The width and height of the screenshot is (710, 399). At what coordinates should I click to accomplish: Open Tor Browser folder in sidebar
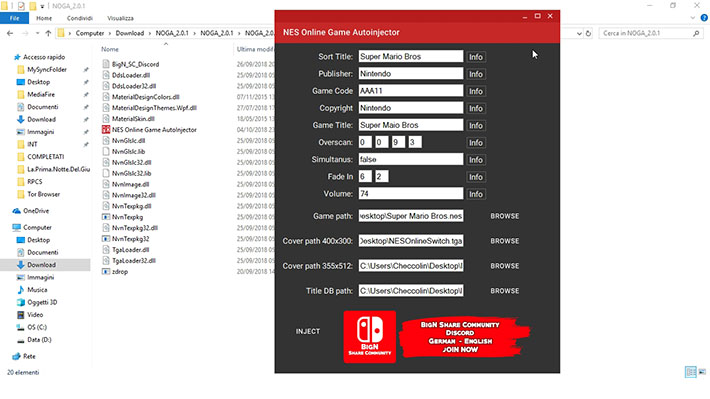pos(43,194)
